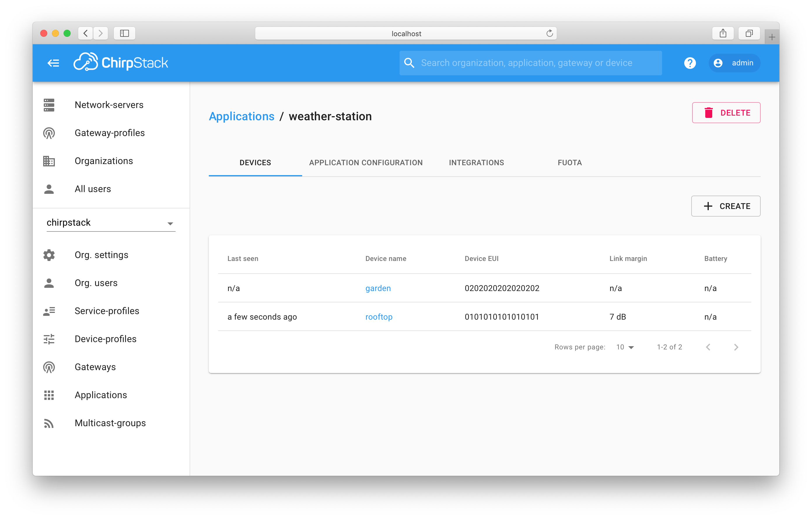Click the Battery column header

click(x=715, y=259)
